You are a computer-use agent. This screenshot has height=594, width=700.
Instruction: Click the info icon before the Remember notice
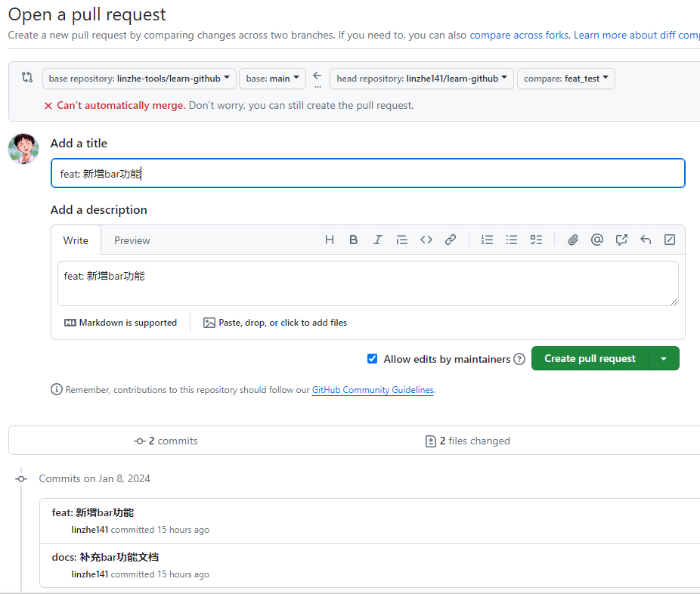point(56,390)
